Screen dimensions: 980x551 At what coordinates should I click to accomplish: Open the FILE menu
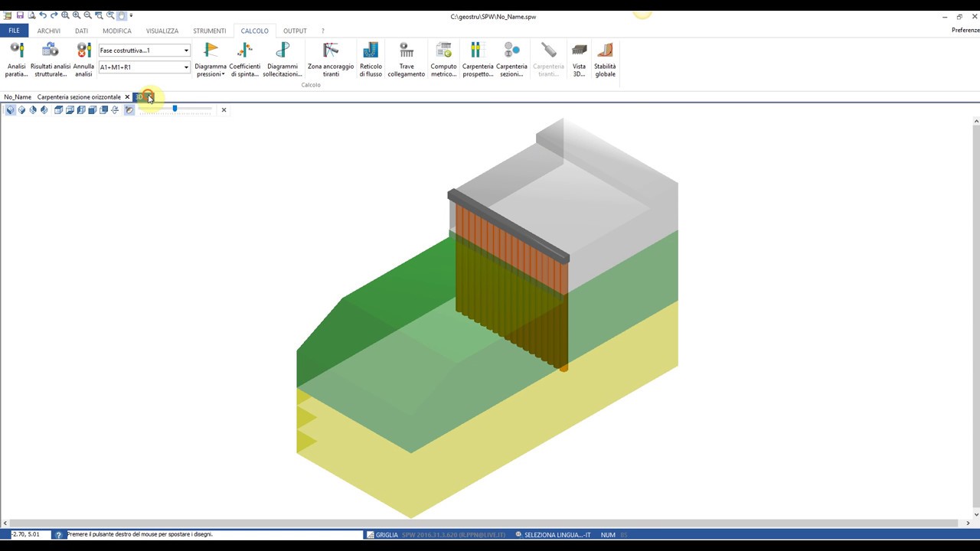(14, 31)
